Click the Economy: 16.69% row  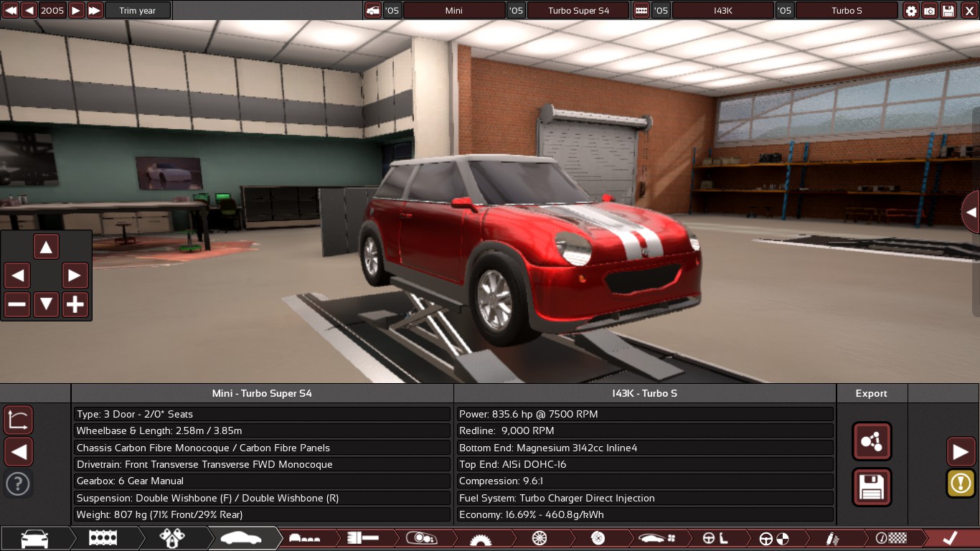pyautogui.click(x=645, y=514)
